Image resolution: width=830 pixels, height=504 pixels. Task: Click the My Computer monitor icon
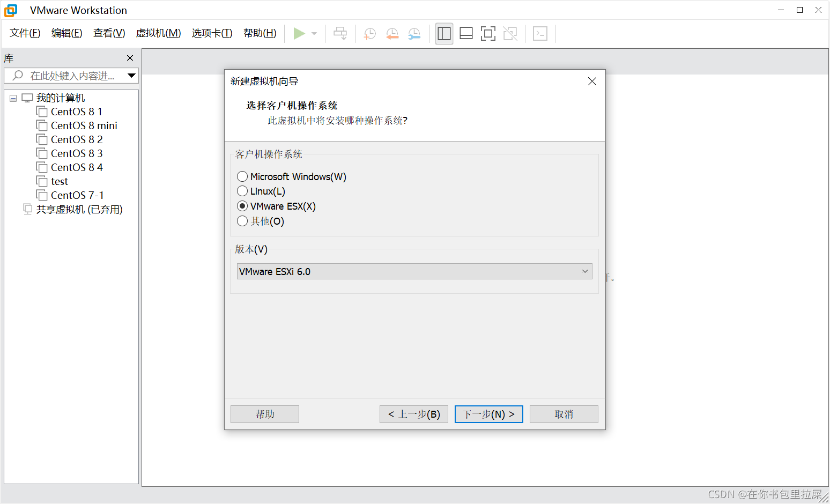[x=27, y=98]
